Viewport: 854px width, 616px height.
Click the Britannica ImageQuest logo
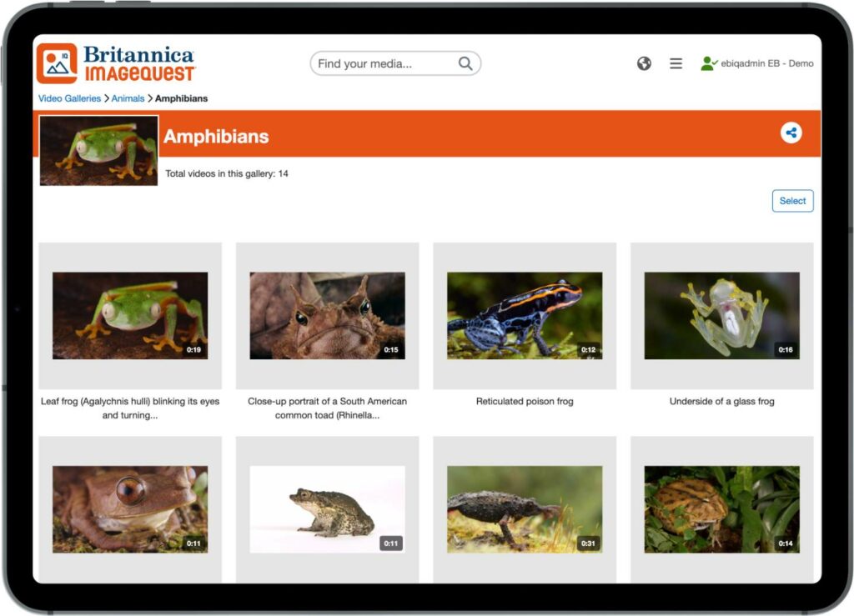(116, 63)
